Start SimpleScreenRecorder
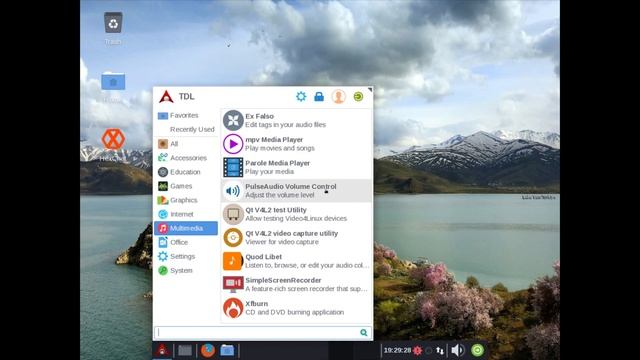640x360 pixels. 296,284
